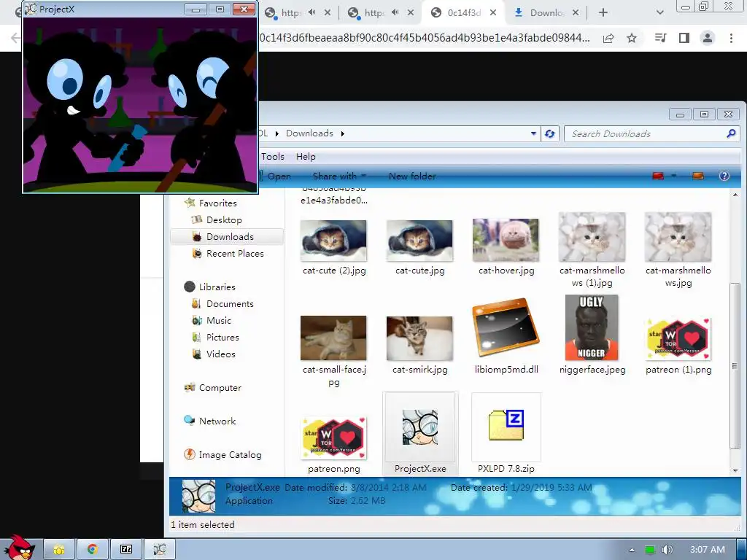Select the cat-cute.jpg thumbnail
747x560 pixels.
click(x=419, y=241)
